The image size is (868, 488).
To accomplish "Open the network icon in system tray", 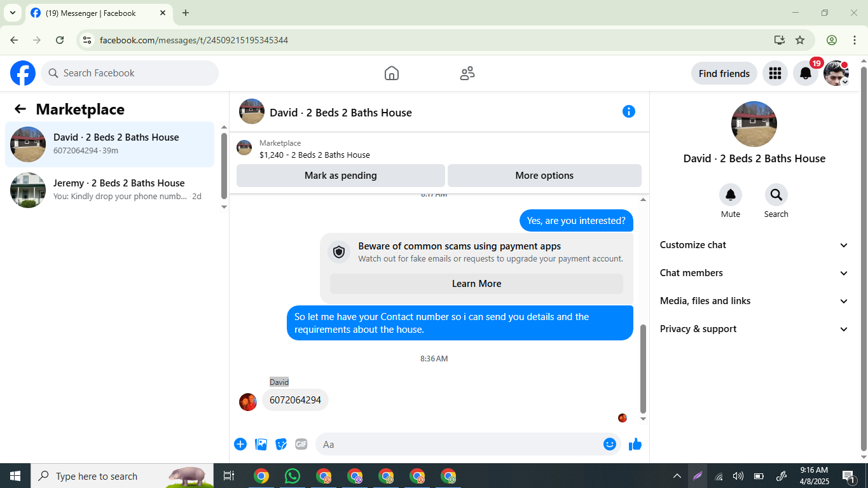I will click(719, 476).
